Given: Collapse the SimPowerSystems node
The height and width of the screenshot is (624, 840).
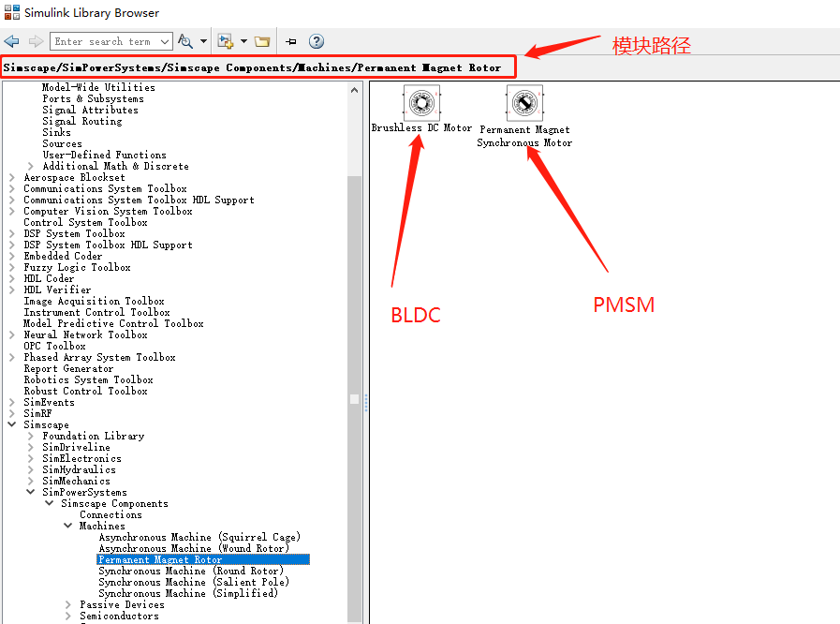Looking at the screenshot, I should [x=31, y=492].
